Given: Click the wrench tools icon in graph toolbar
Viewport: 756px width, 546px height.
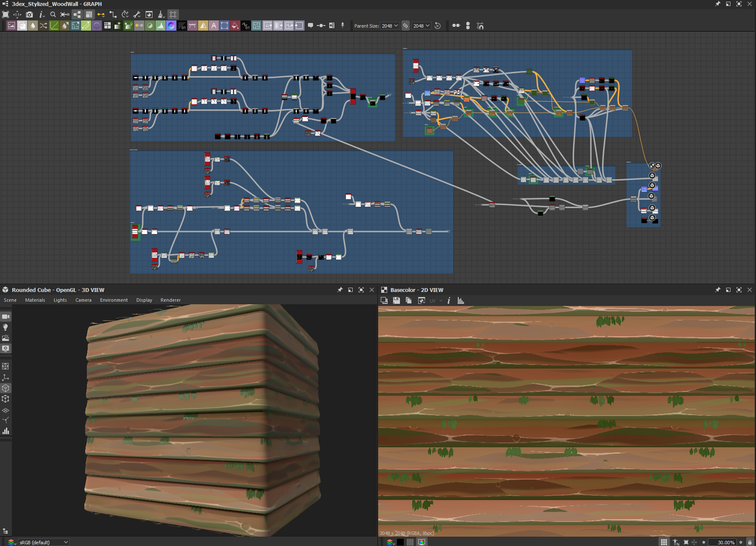Looking at the screenshot, I should 137,15.
